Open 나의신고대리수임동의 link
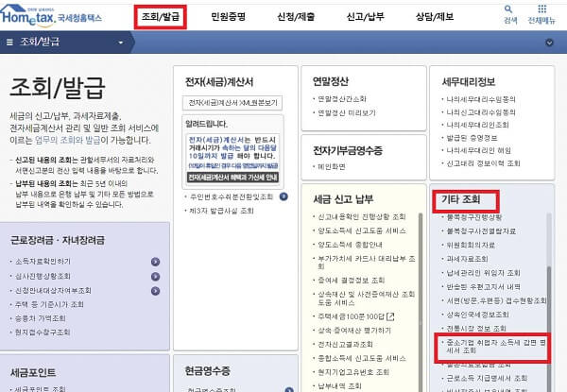The image size is (567, 392). pos(481,112)
